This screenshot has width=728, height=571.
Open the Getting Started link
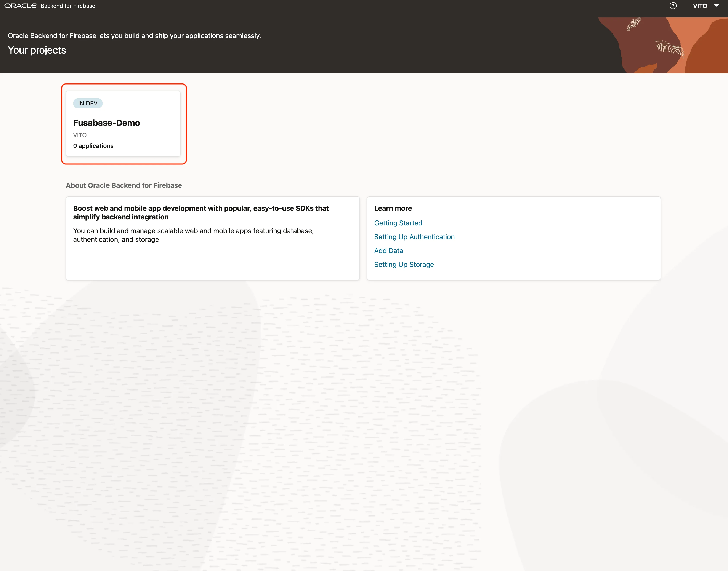tap(398, 223)
